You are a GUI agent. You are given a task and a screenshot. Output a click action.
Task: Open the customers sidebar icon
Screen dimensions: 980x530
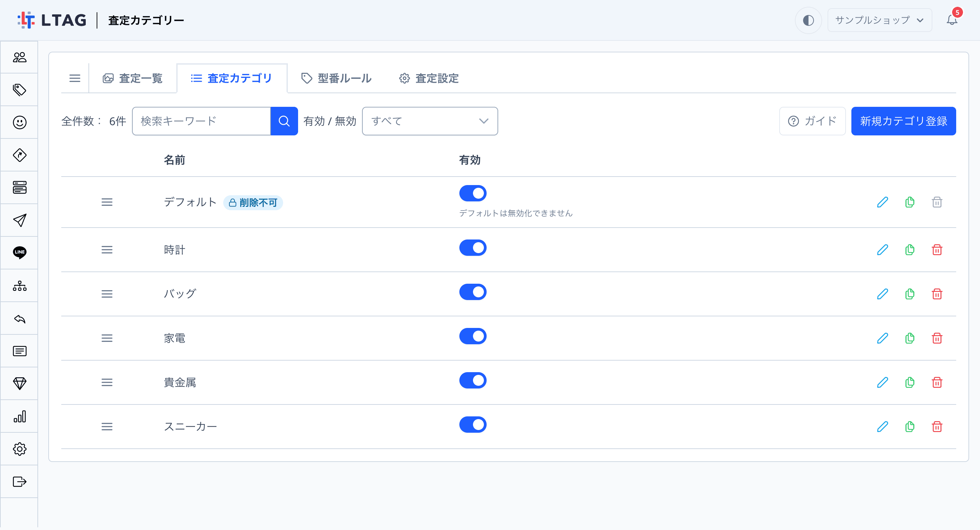[x=19, y=57]
